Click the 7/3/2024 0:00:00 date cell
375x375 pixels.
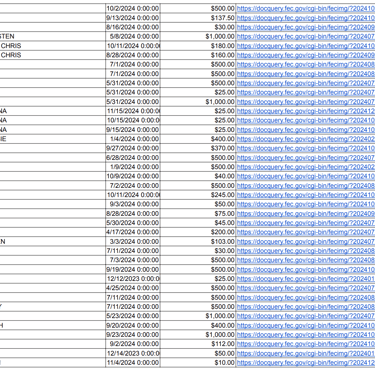point(133,260)
